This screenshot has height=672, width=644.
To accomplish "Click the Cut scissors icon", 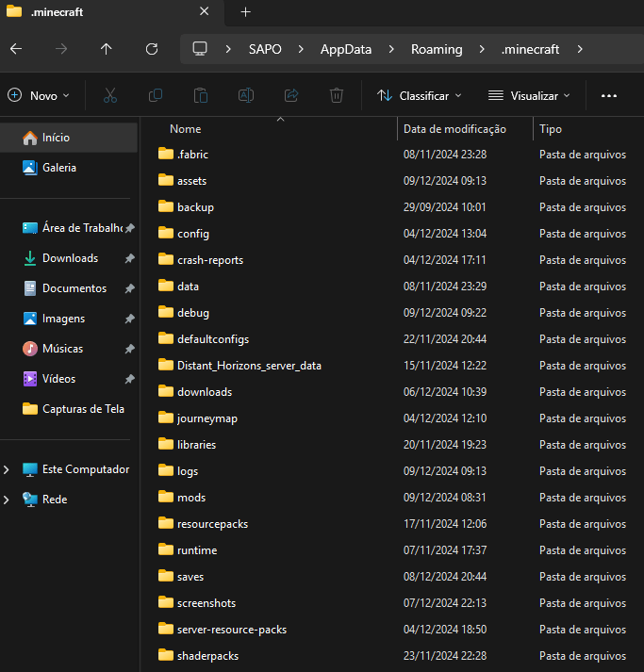I will (110, 95).
